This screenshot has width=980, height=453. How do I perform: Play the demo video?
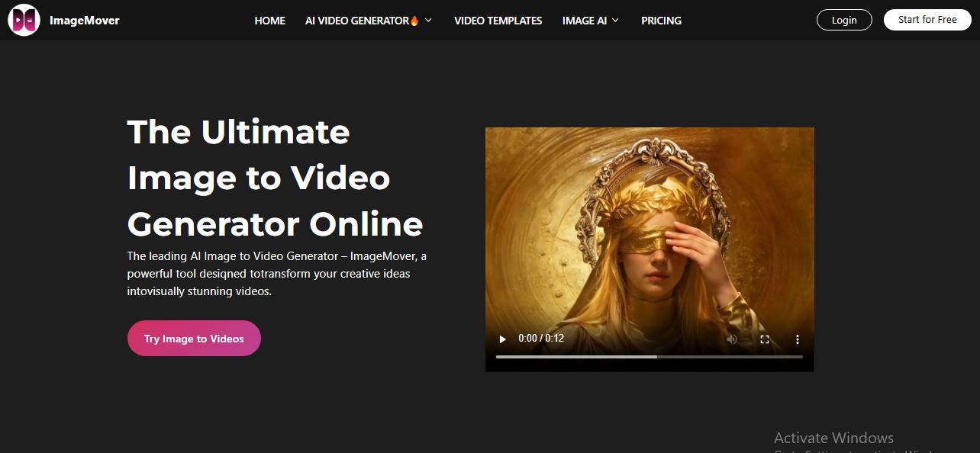pos(502,339)
